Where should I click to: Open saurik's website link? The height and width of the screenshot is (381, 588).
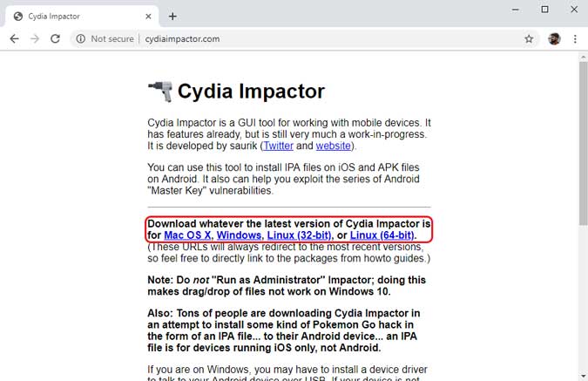coord(333,146)
